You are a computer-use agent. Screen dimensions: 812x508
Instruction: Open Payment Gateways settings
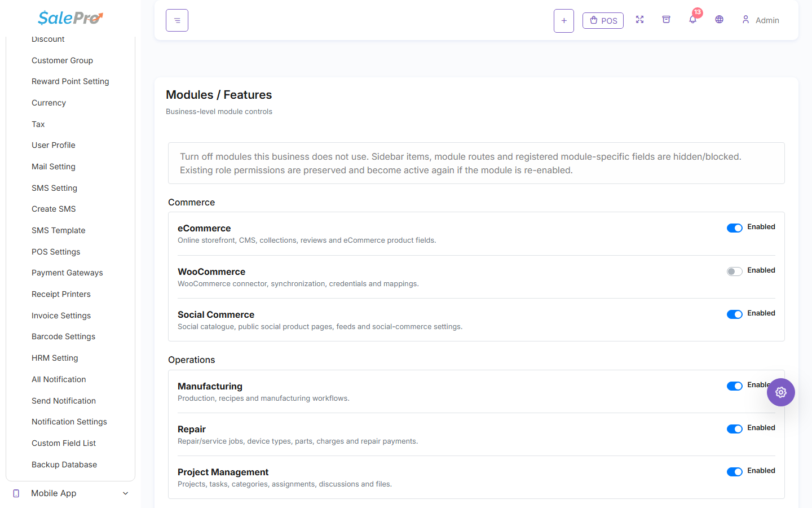(x=67, y=273)
